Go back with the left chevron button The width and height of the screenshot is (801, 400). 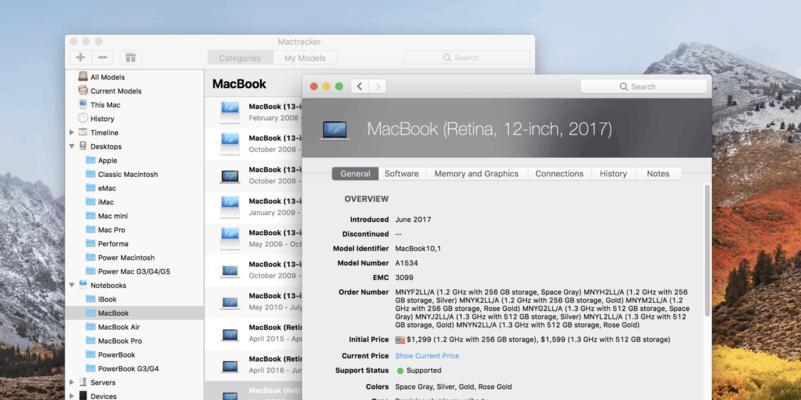[x=360, y=86]
